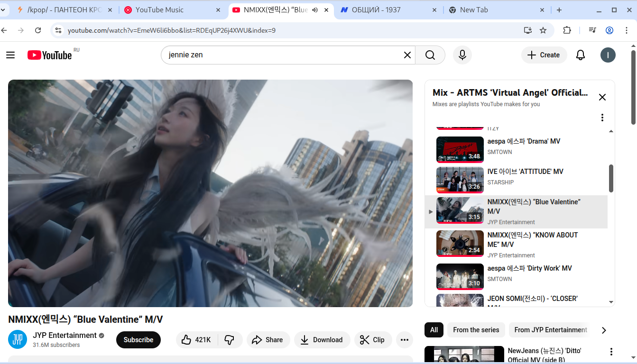Select the All filter chip

[x=434, y=330]
